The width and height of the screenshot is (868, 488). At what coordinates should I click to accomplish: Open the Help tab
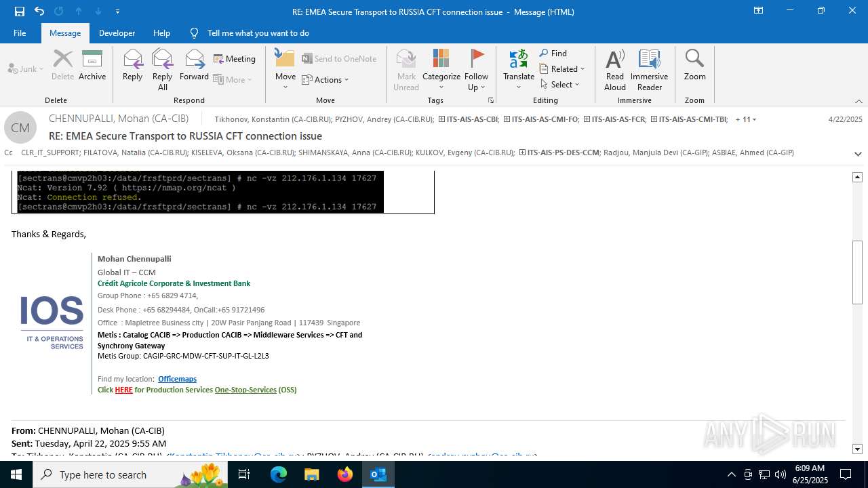(x=161, y=33)
